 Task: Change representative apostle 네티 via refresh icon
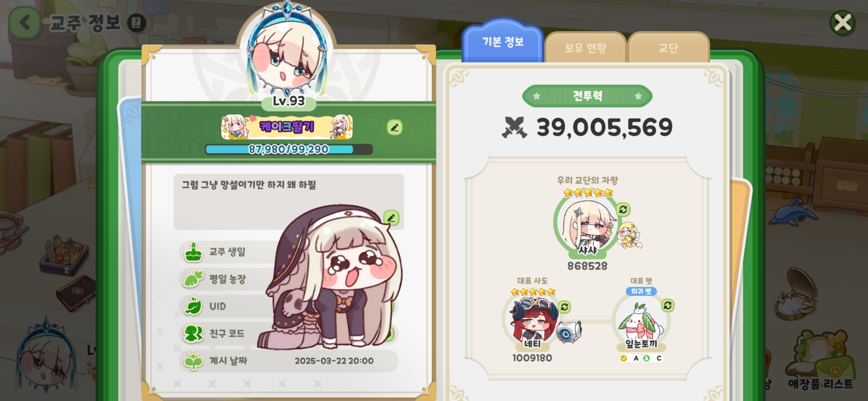pyautogui.click(x=564, y=307)
